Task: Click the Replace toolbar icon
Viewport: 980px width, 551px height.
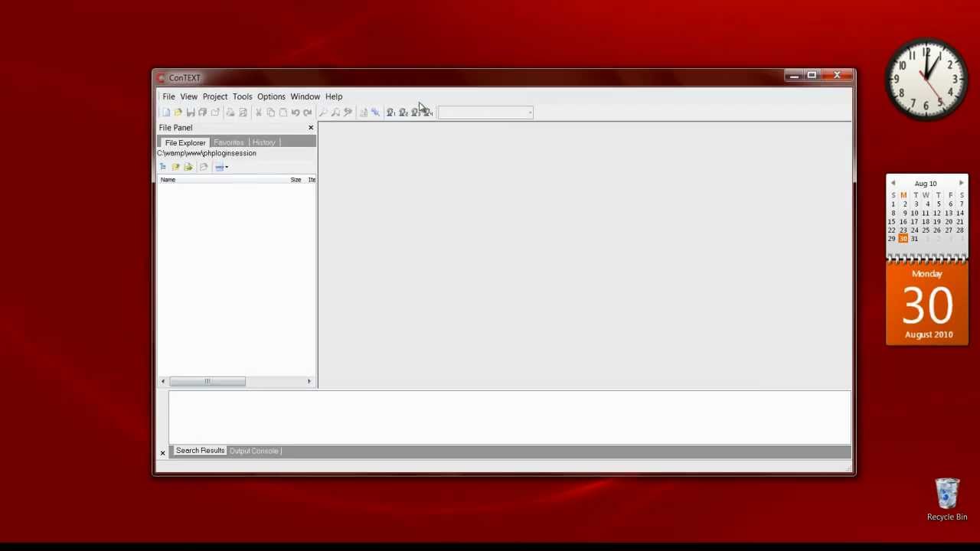Action: click(348, 112)
